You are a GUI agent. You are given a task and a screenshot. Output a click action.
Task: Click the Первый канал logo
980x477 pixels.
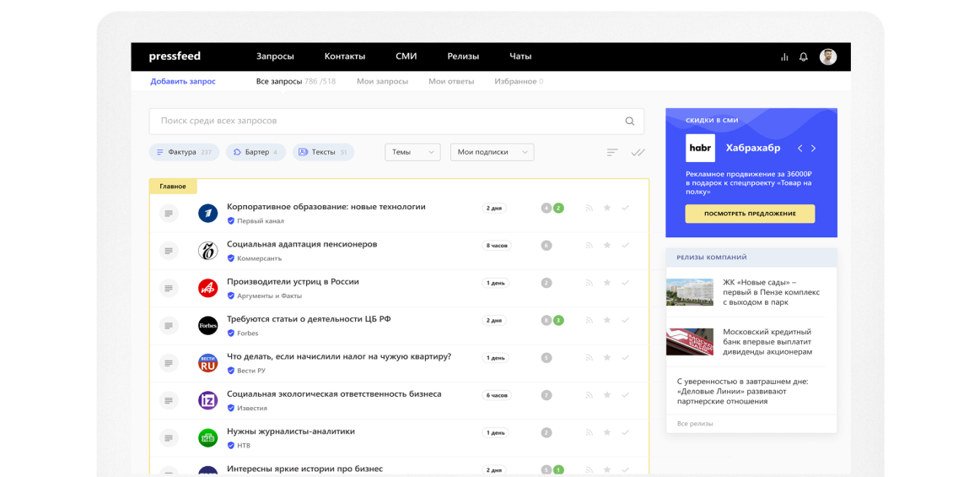(x=207, y=214)
